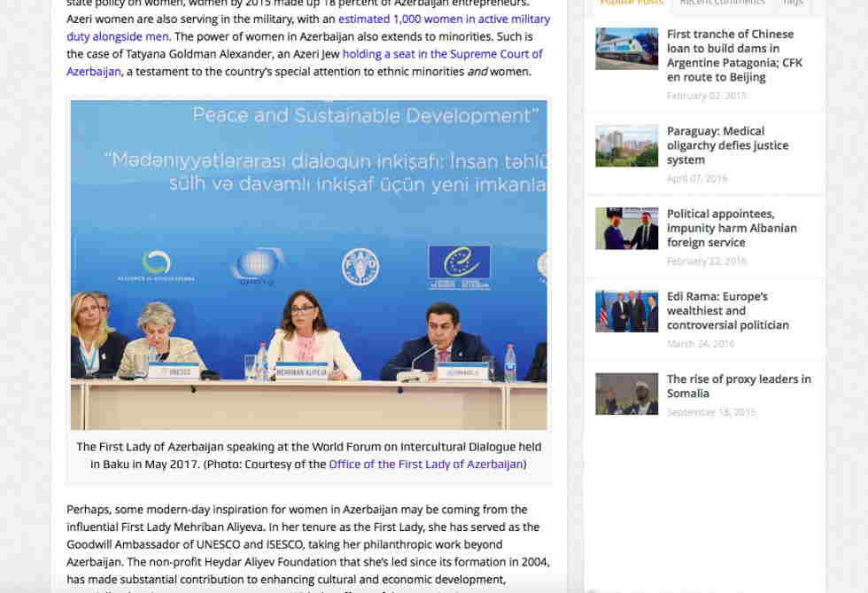The height and width of the screenshot is (593, 868).
Task: Click 'holding a seat in the Supreme Court' link
Action: click(442, 54)
